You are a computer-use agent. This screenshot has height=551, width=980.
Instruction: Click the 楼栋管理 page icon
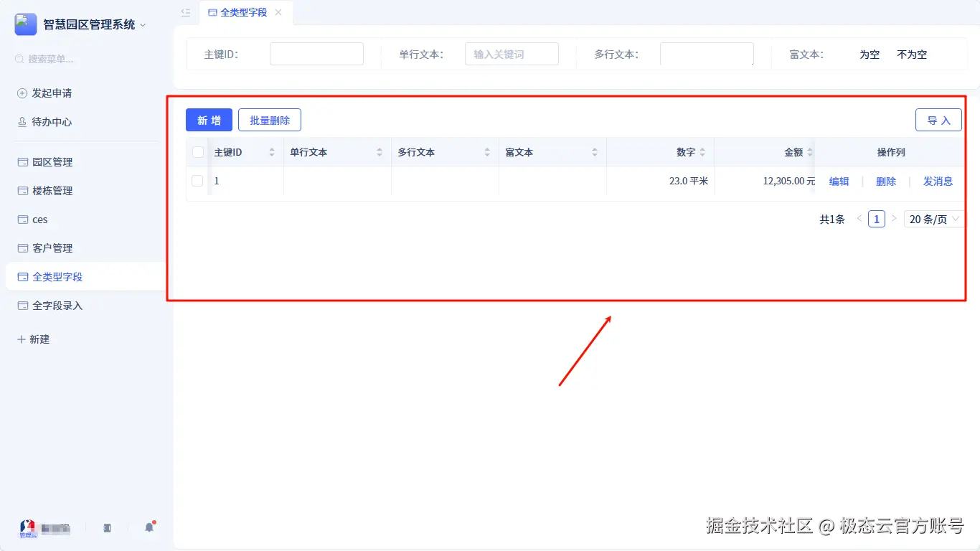22,191
